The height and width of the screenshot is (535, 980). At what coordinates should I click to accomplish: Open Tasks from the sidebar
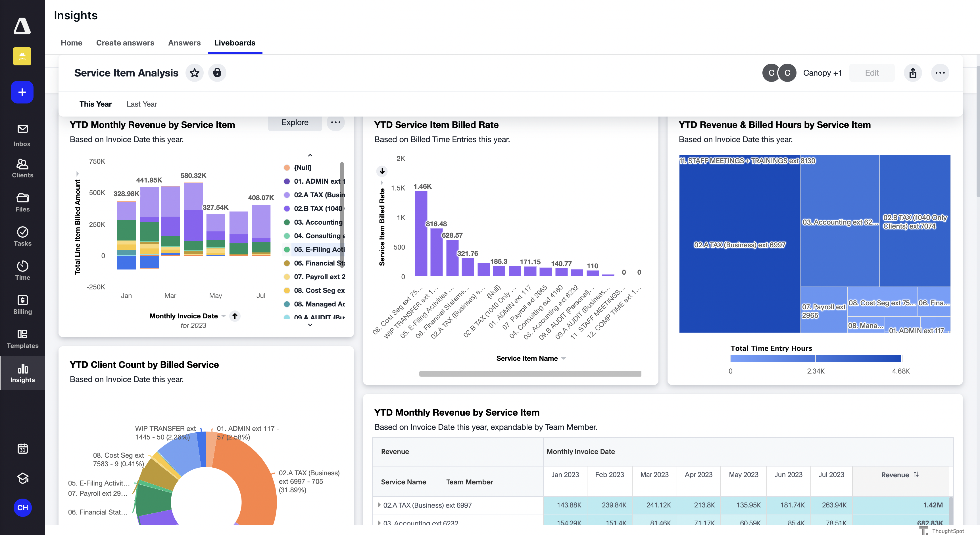click(x=22, y=237)
